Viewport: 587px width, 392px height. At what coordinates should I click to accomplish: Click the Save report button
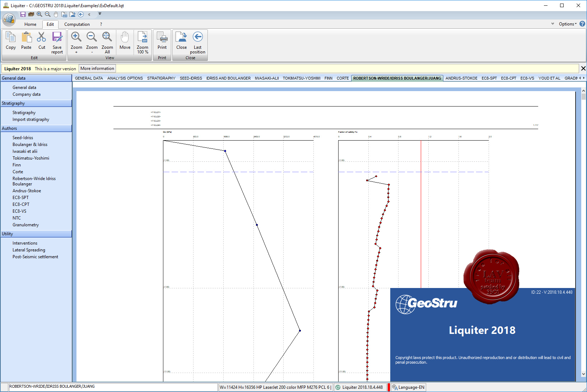coord(57,43)
